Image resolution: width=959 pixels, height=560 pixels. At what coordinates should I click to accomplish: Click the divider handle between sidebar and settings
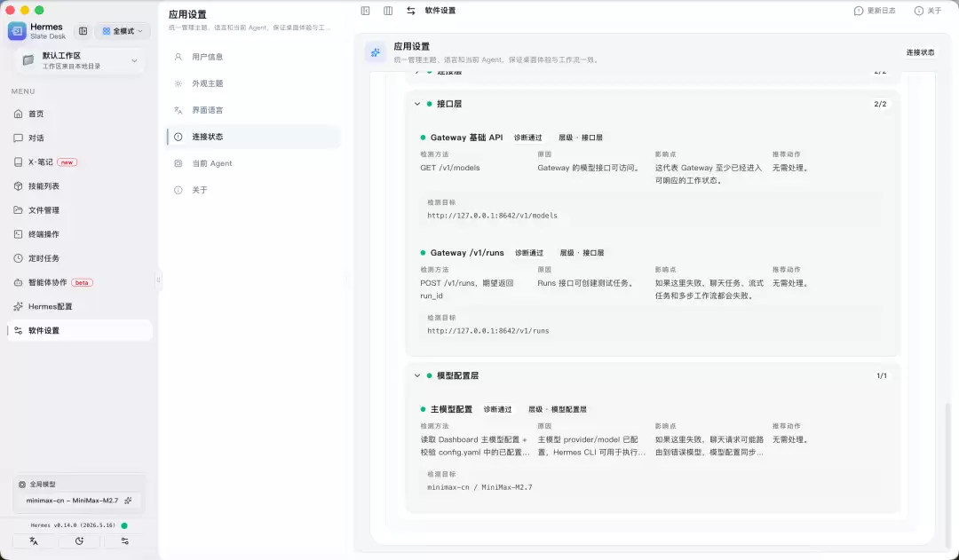tap(158, 280)
